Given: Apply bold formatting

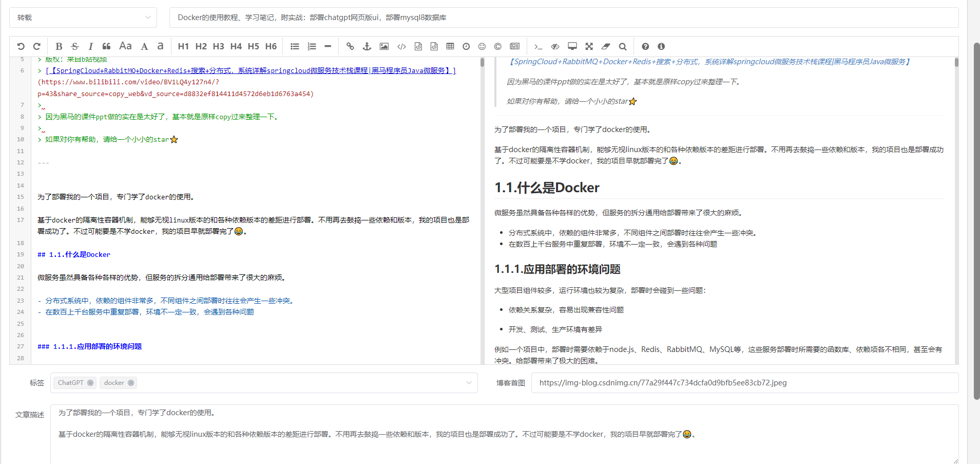Looking at the screenshot, I should (59, 46).
